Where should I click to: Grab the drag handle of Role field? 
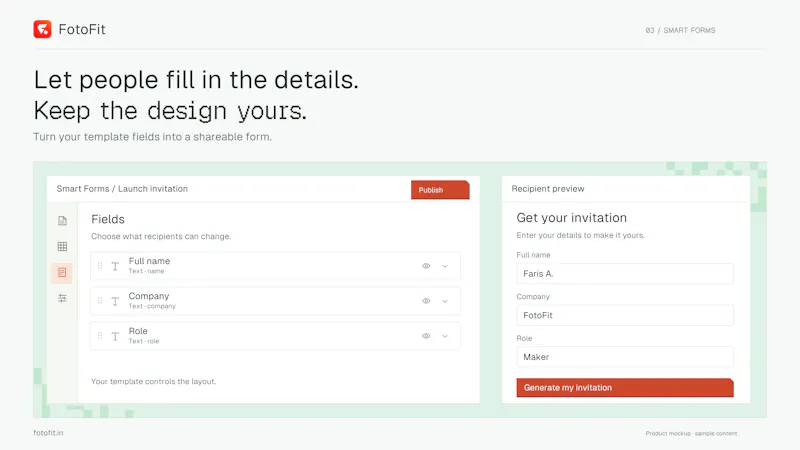pyautogui.click(x=100, y=336)
